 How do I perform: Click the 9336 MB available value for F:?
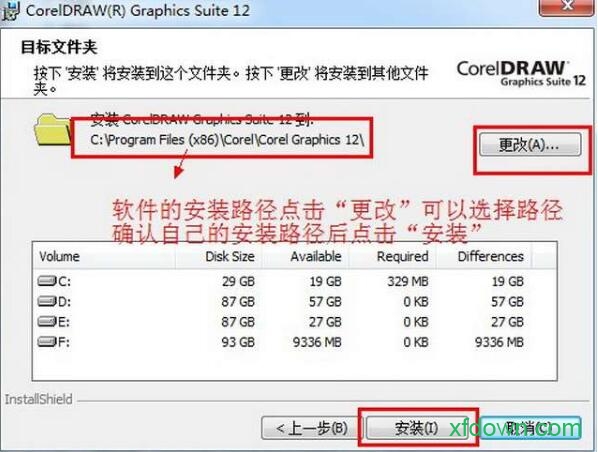click(x=317, y=342)
